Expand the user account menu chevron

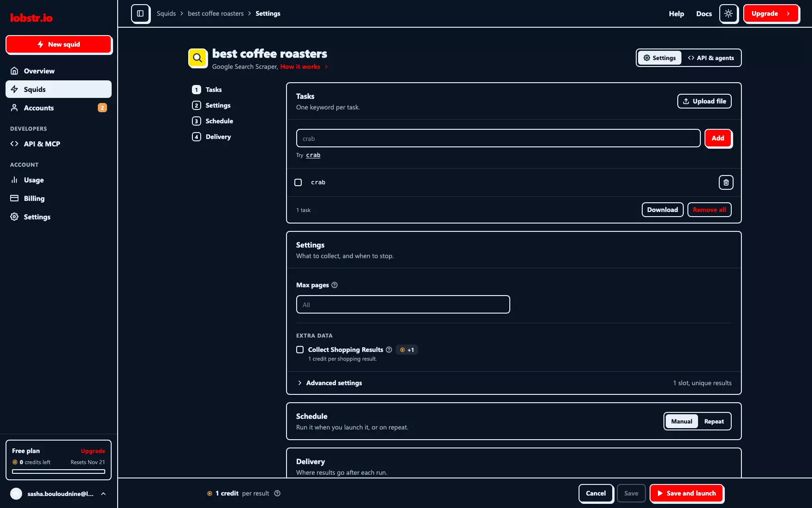pos(103,494)
